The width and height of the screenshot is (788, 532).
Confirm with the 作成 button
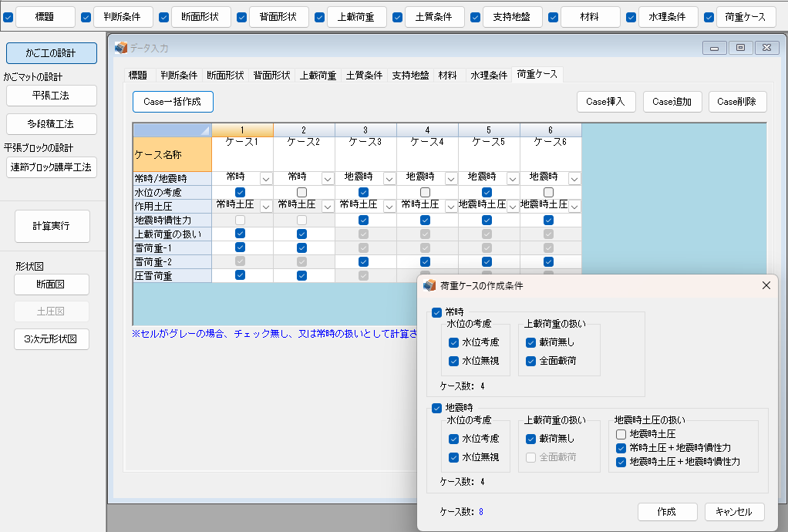(x=668, y=512)
